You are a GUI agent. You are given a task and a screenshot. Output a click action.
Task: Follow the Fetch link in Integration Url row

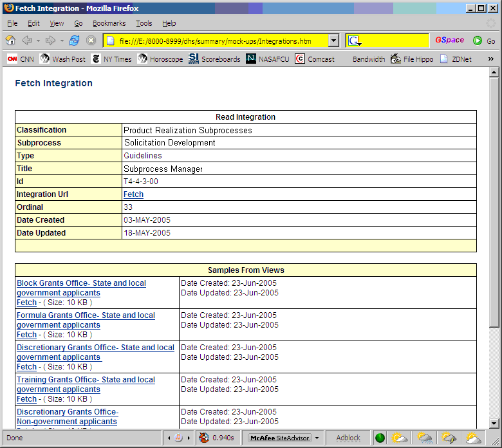pos(133,194)
